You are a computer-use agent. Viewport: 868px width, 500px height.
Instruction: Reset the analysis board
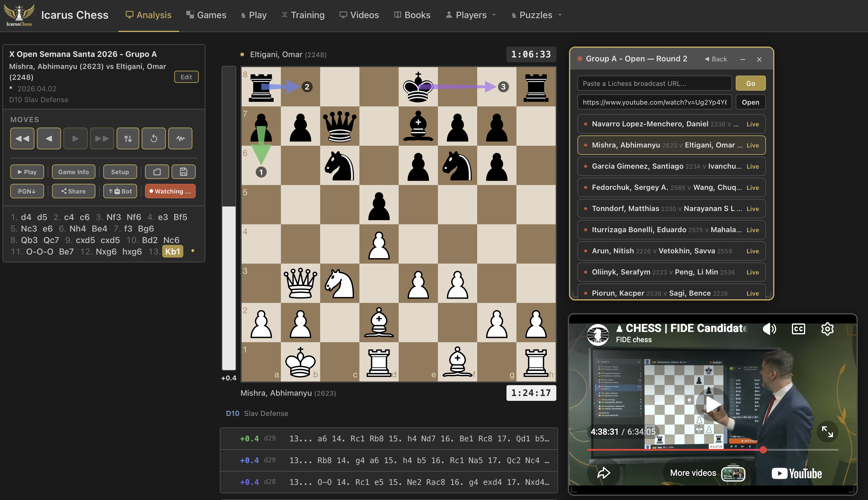pyautogui.click(x=153, y=138)
